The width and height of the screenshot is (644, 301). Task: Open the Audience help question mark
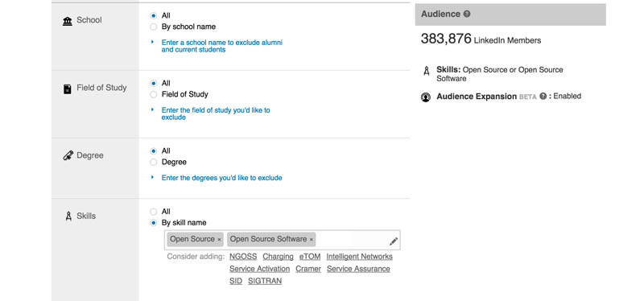point(467,14)
